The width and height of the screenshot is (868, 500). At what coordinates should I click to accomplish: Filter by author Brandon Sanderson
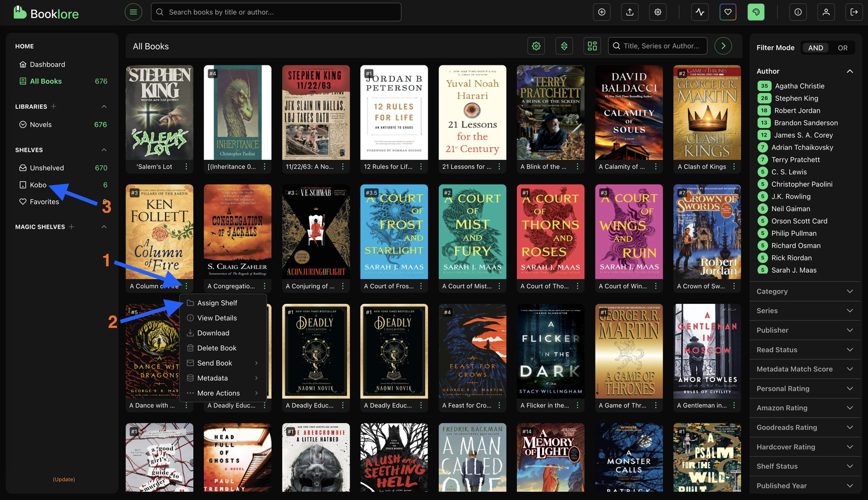[806, 123]
